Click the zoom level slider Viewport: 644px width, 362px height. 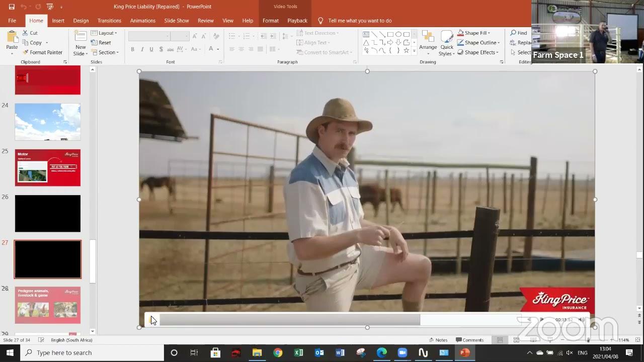click(587, 340)
